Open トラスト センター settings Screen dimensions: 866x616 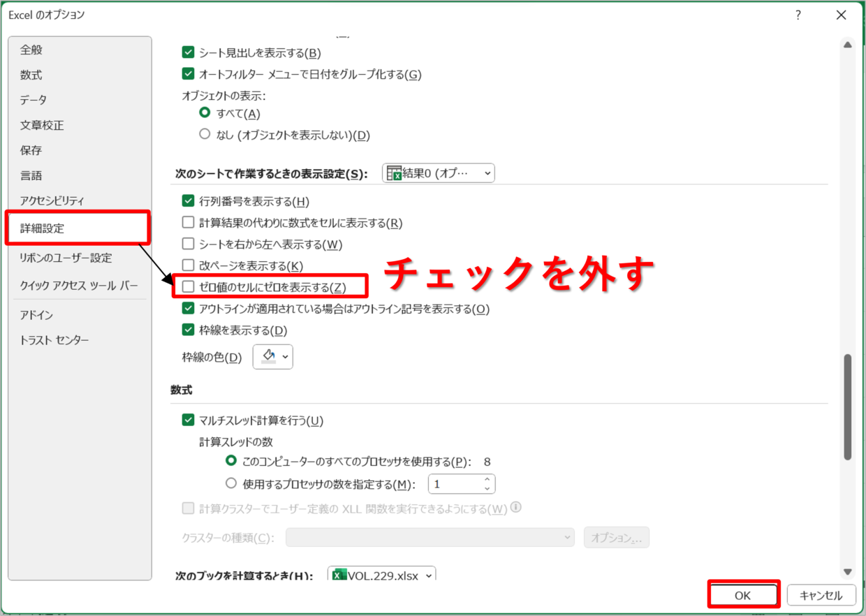tap(54, 340)
